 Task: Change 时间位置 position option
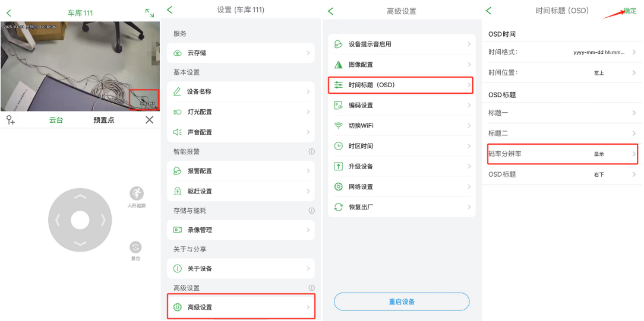[562, 72]
